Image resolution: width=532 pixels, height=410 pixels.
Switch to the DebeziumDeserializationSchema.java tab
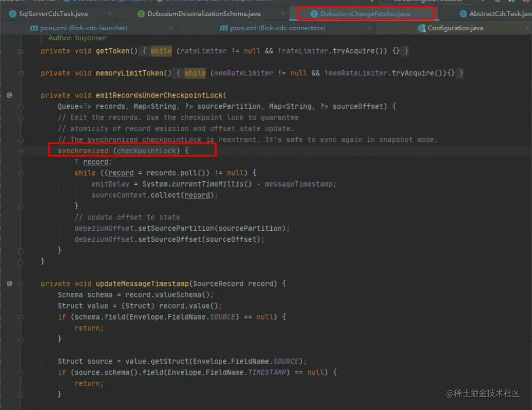tap(204, 14)
